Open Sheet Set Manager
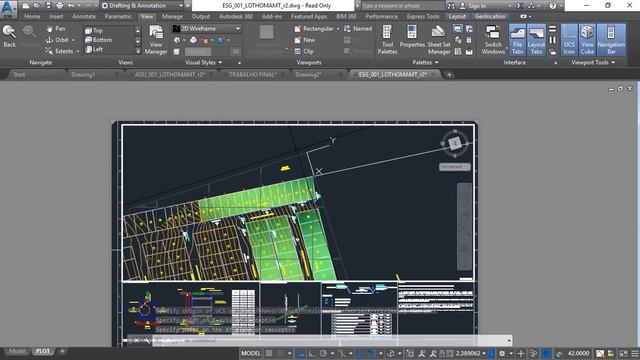The width and height of the screenshot is (640, 360). [x=439, y=40]
